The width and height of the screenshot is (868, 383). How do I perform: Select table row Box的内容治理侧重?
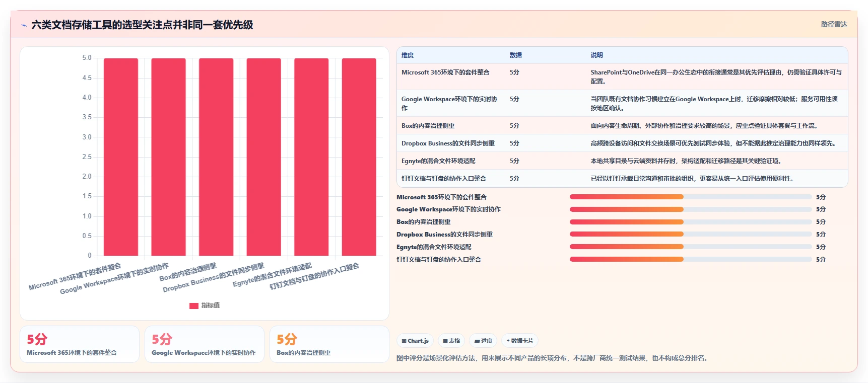(622, 125)
